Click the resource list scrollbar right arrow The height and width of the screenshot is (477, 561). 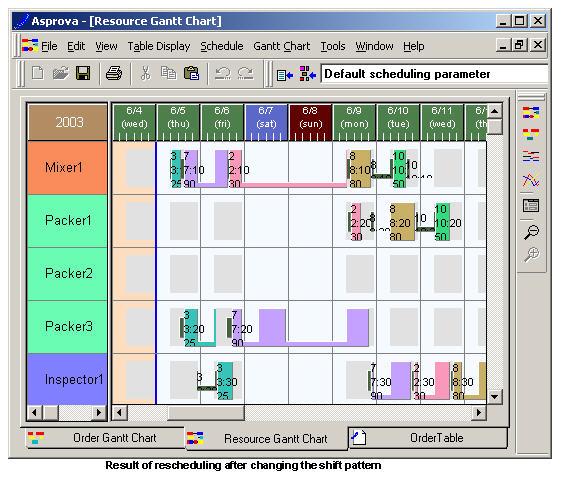(x=99, y=413)
